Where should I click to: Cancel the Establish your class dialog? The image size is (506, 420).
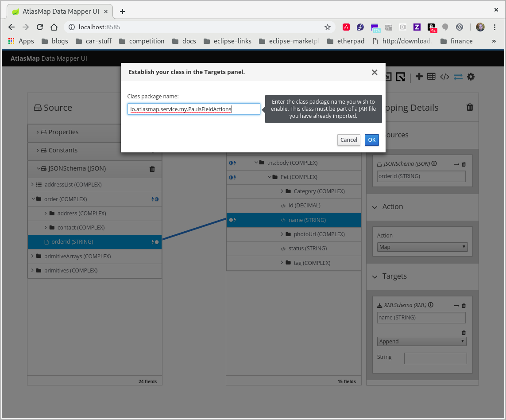348,140
